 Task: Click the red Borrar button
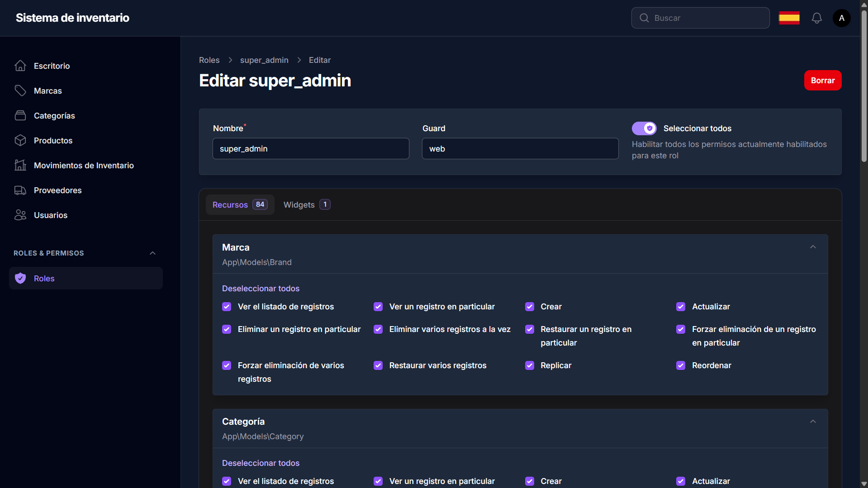click(x=823, y=81)
